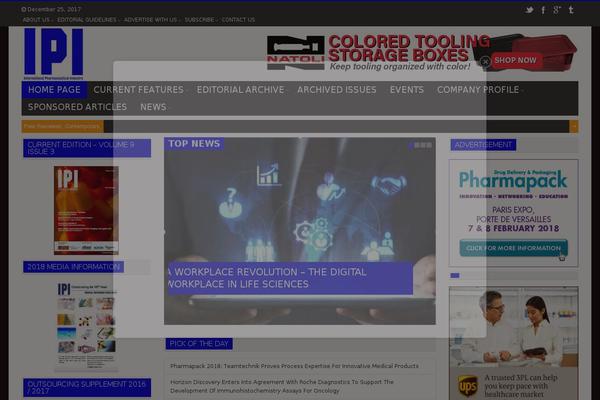Click the orange news ticker headline
The width and height of the screenshot is (600, 400).
click(62, 126)
